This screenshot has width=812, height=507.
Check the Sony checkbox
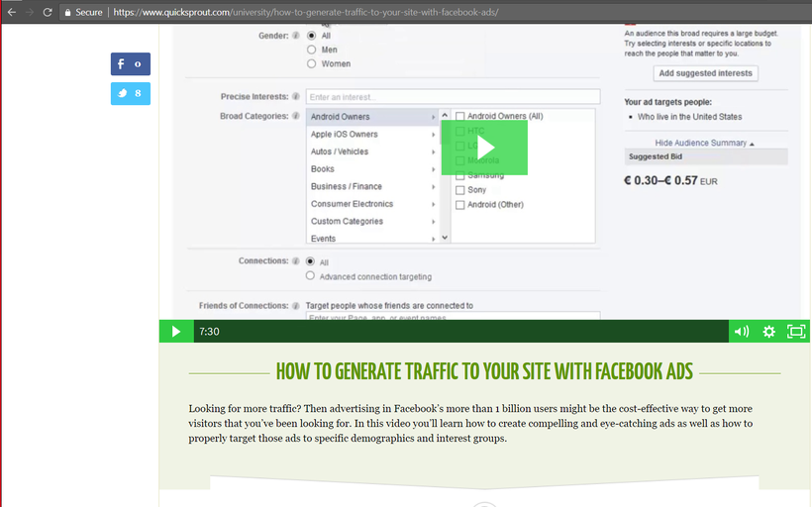coord(459,190)
